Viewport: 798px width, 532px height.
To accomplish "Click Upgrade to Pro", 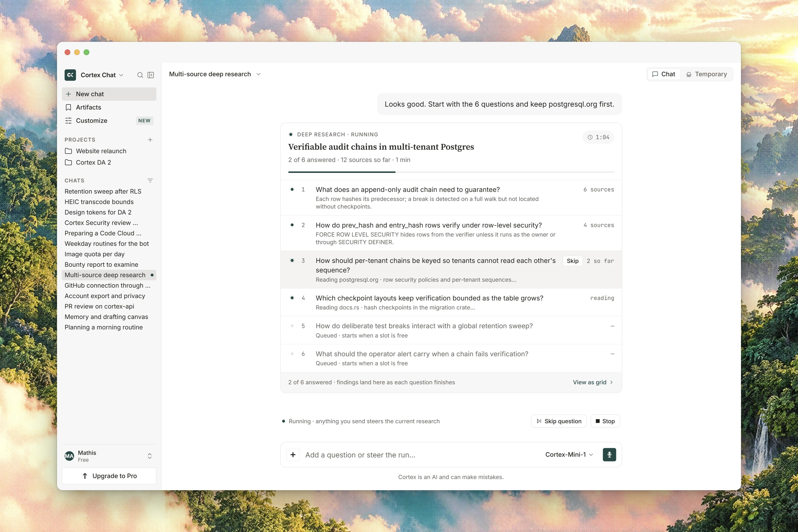I will (109, 476).
